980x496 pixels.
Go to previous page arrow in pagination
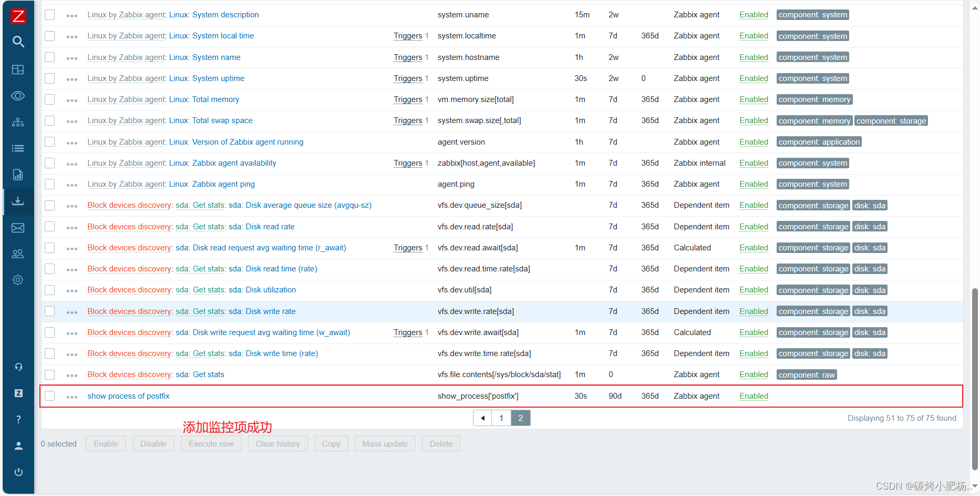coord(482,418)
